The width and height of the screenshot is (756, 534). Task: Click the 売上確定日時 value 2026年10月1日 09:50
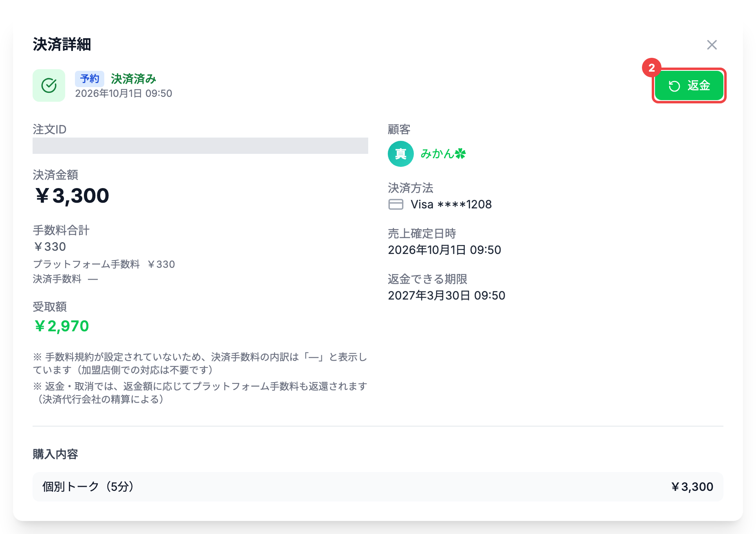[444, 250]
